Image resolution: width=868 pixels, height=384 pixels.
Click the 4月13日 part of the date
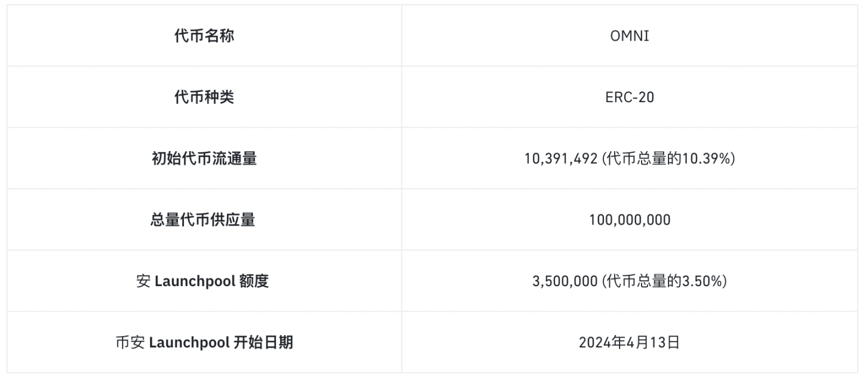pyautogui.click(x=651, y=343)
